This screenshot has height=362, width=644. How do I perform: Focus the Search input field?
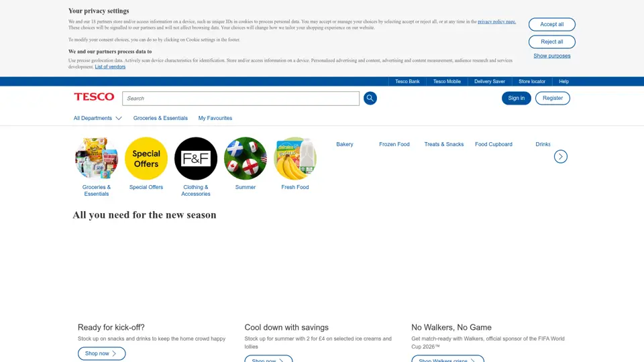click(x=241, y=99)
